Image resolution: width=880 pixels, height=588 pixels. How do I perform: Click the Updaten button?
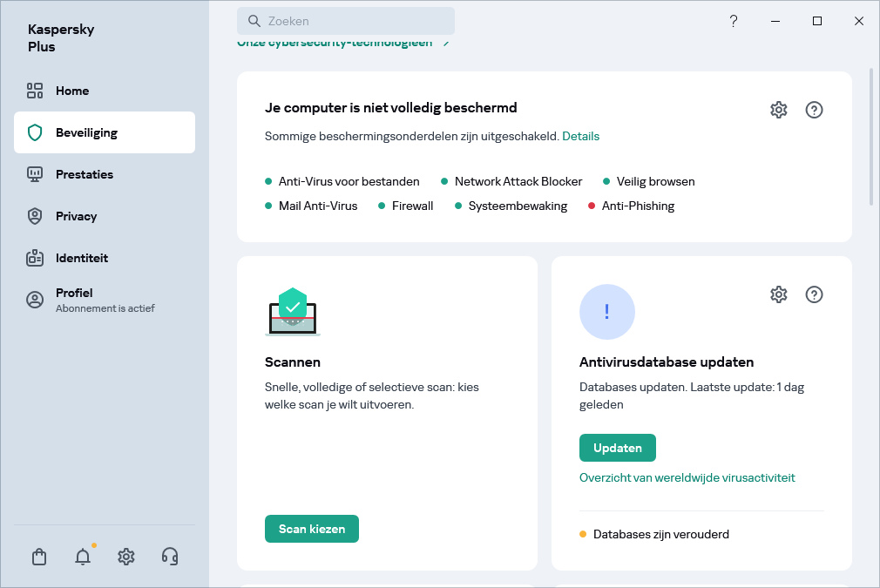coord(617,448)
